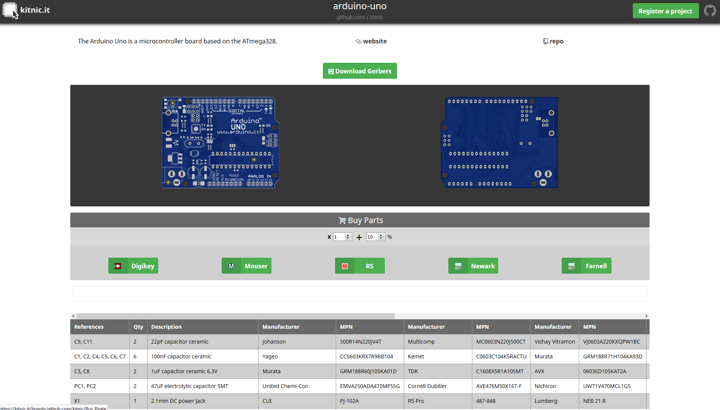
Task: Click the percentage spinner arrows
Action: (381, 237)
